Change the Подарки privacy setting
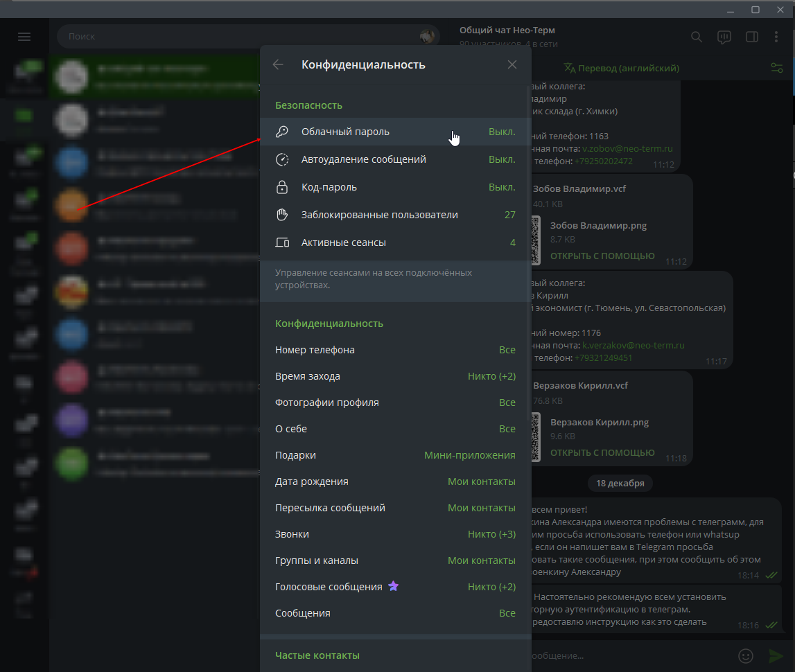The image size is (795, 672). (396, 455)
